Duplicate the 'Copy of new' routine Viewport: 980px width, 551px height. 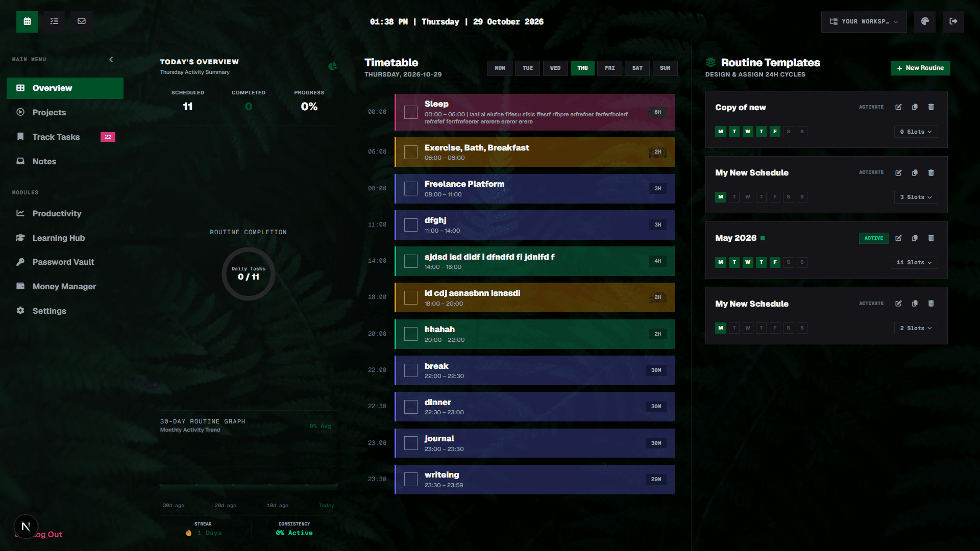click(x=915, y=107)
